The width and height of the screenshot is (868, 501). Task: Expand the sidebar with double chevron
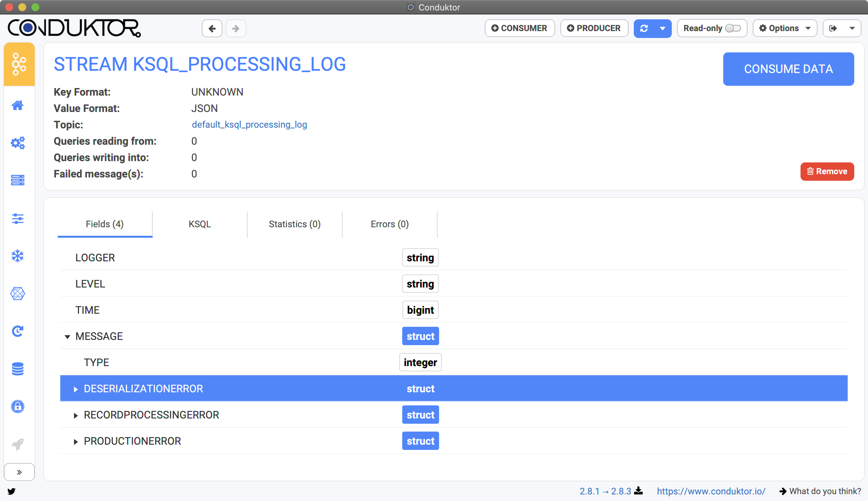pos(19,472)
